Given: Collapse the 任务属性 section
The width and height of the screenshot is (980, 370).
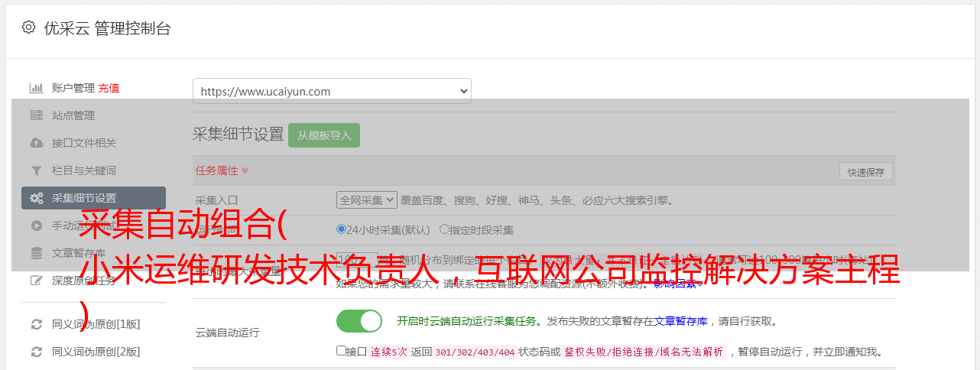Looking at the screenshot, I should pyautogui.click(x=222, y=170).
